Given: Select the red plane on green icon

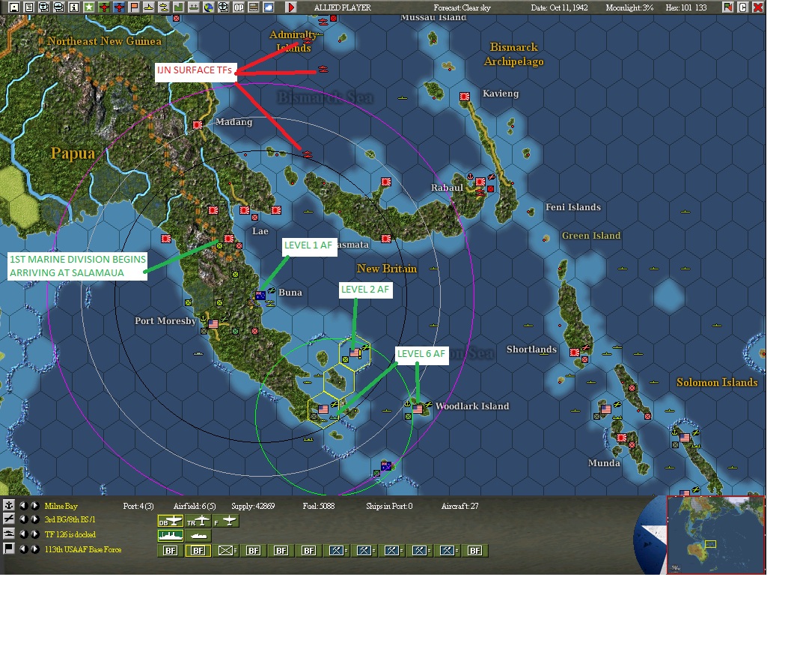Looking at the screenshot, I should coord(104,7).
